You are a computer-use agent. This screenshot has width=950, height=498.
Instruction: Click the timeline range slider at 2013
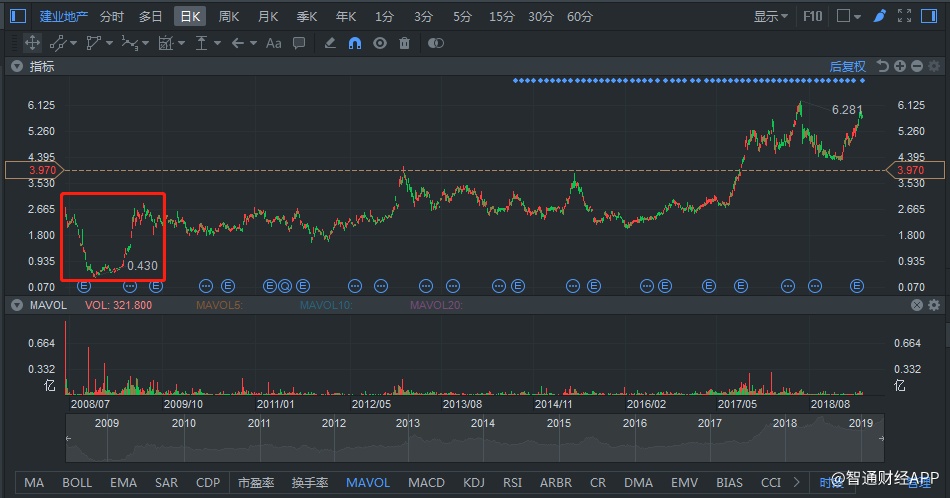pyautogui.click(x=408, y=424)
